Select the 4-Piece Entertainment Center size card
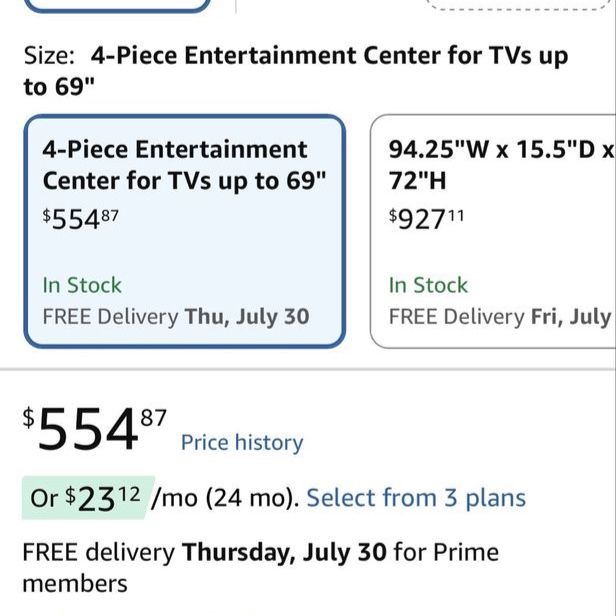The width and height of the screenshot is (616, 616). coord(185,231)
